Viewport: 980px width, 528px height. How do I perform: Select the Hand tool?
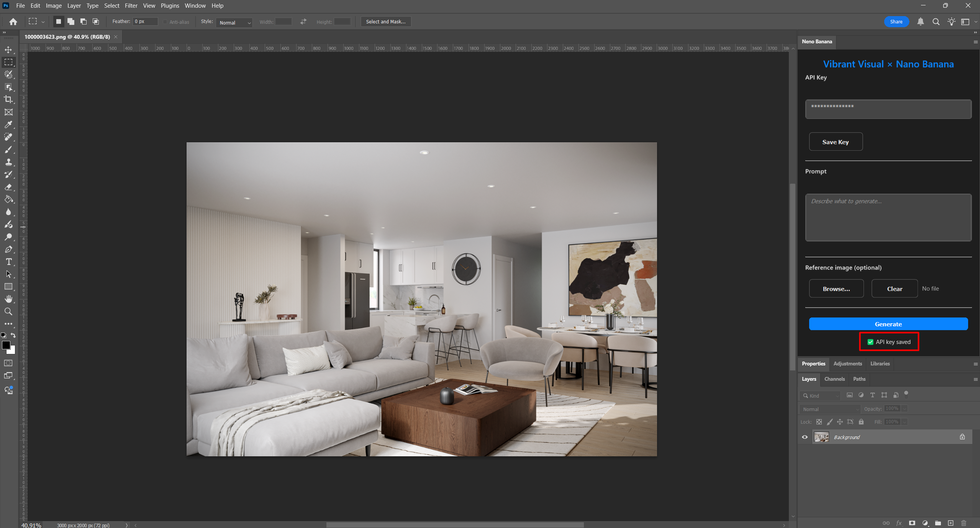8,299
